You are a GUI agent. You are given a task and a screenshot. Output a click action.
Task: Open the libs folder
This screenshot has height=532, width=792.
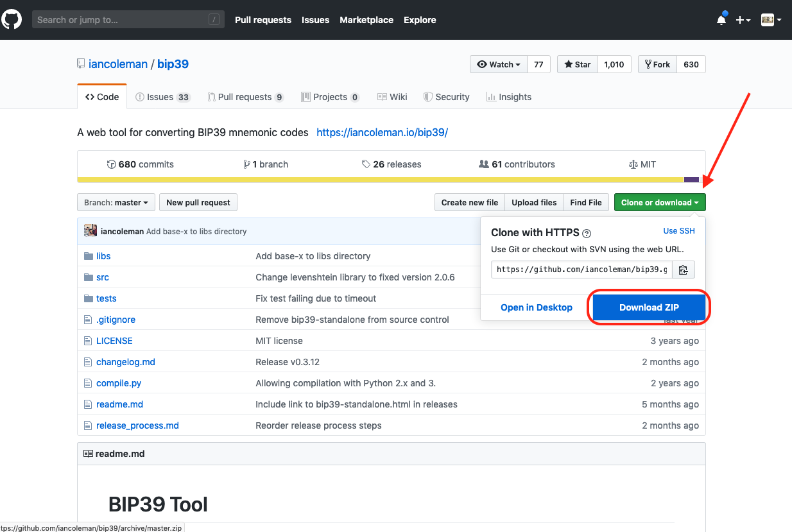pos(103,256)
